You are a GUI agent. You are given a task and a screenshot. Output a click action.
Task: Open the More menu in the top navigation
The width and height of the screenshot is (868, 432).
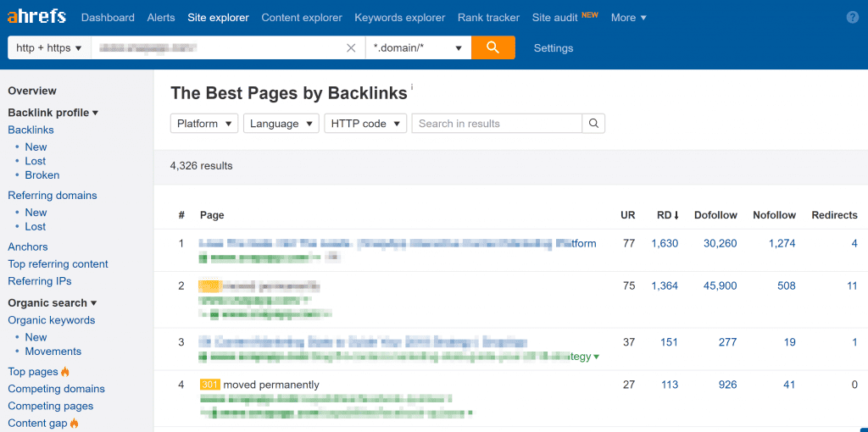click(628, 18)
